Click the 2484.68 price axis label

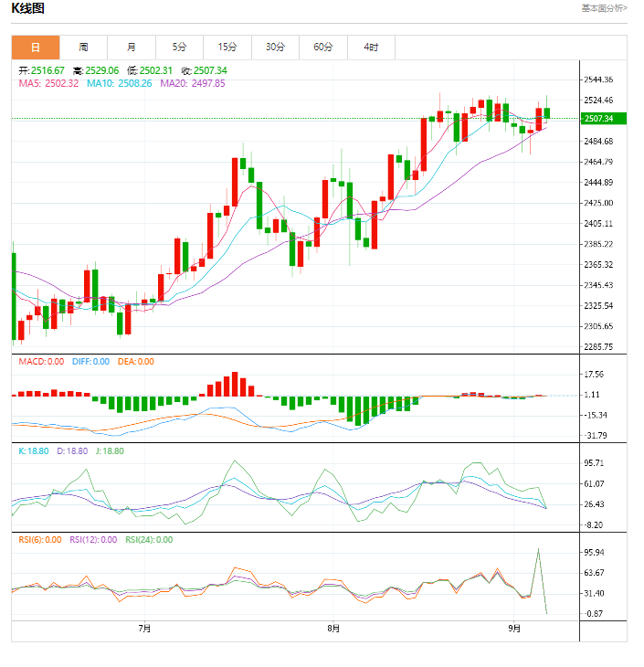pyautogui.click(x=598, y=142)
